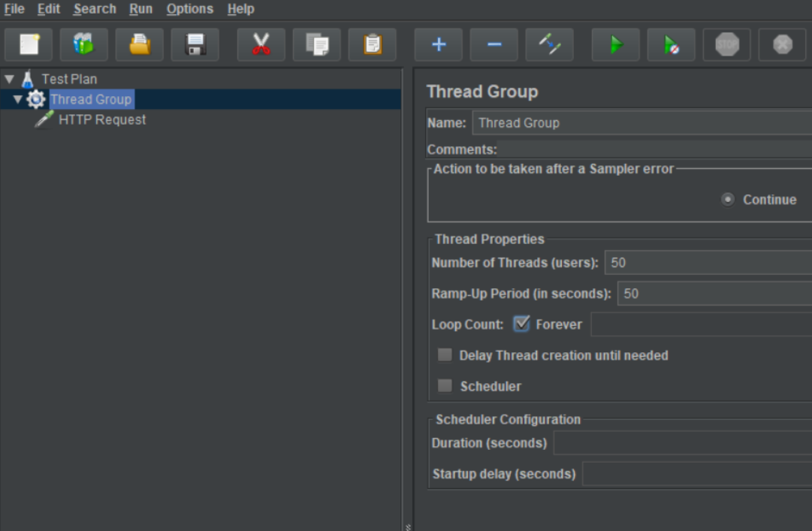Start the test with green play icon

tap(616, 45)
